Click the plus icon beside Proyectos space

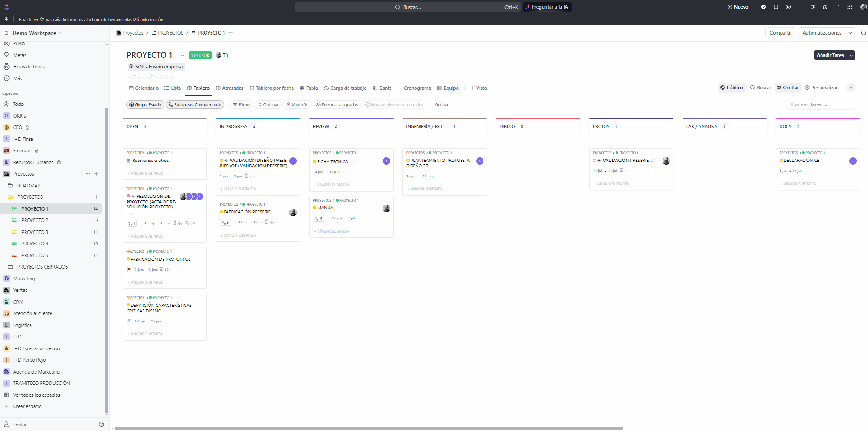tap(96, 174)
